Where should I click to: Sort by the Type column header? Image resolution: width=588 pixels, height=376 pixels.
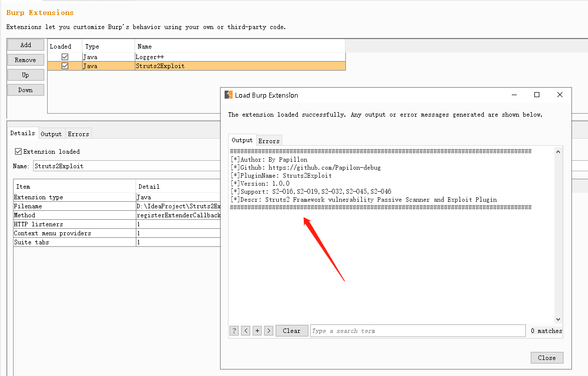point(108,47)
